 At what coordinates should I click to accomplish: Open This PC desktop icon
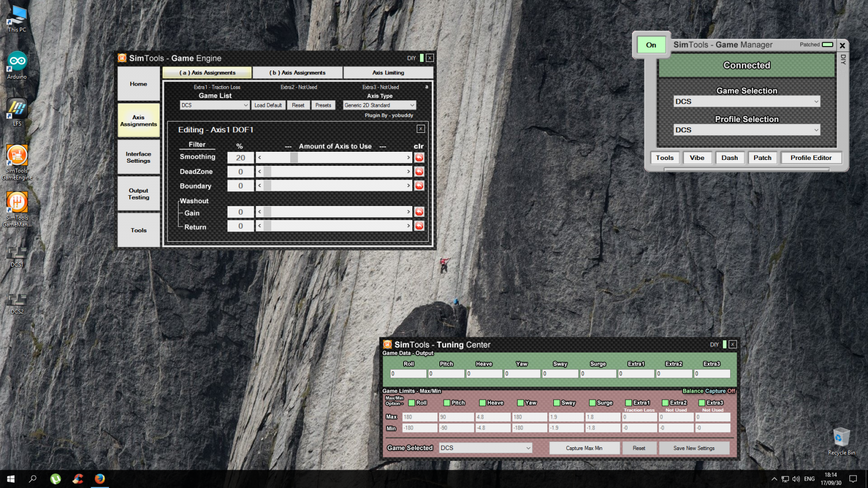[x=17, y=18]
